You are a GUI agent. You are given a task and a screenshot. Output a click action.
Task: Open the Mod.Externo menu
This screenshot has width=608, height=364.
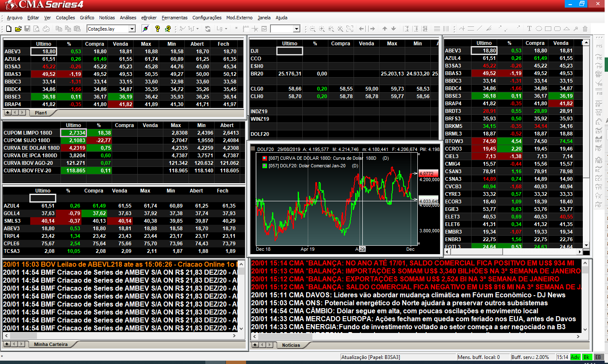click(x=240, y=18)
